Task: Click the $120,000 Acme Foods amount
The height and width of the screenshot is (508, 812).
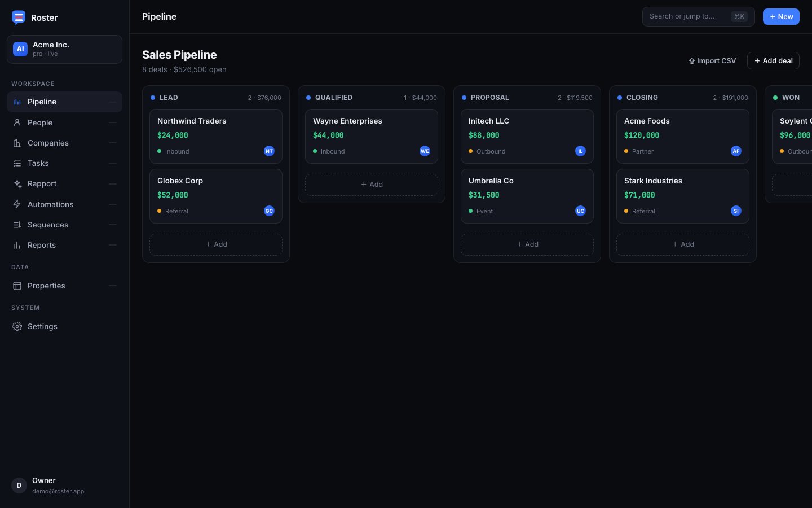Action: click(x=642, y=135)
